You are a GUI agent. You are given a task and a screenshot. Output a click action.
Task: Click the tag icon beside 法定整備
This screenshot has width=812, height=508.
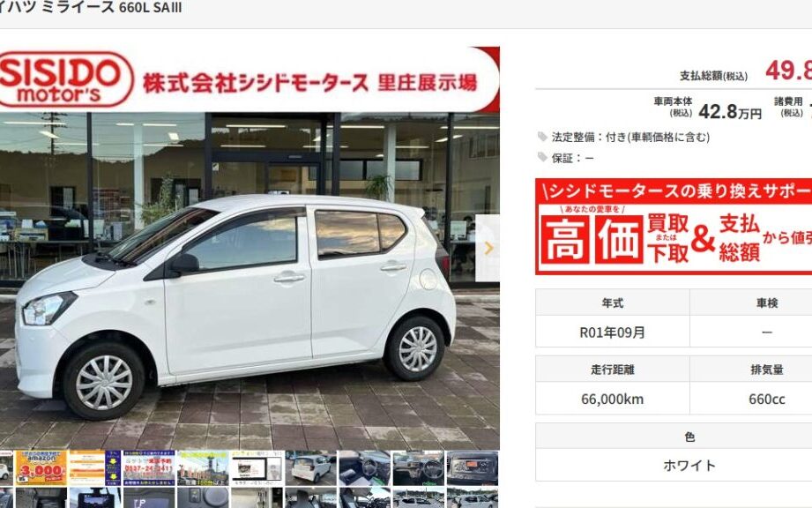point(542,137)
